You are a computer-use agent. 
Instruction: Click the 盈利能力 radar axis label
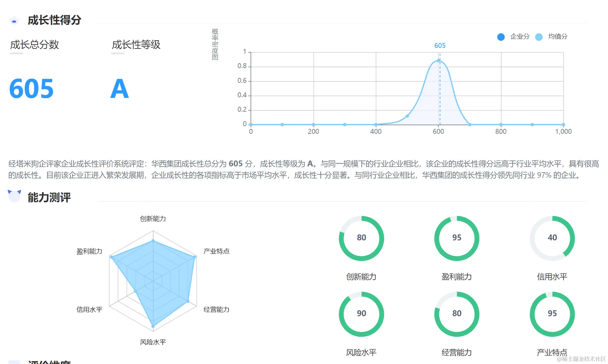point(89,251)
